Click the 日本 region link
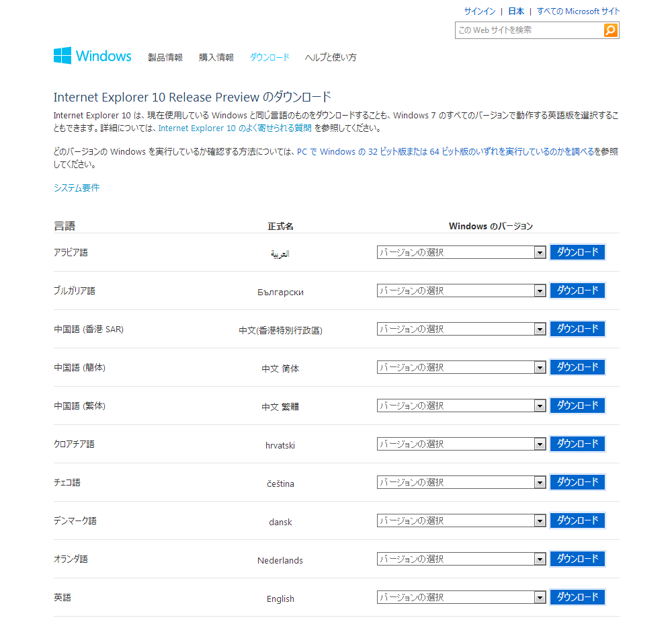672x618 pixels. pos(516,11)
